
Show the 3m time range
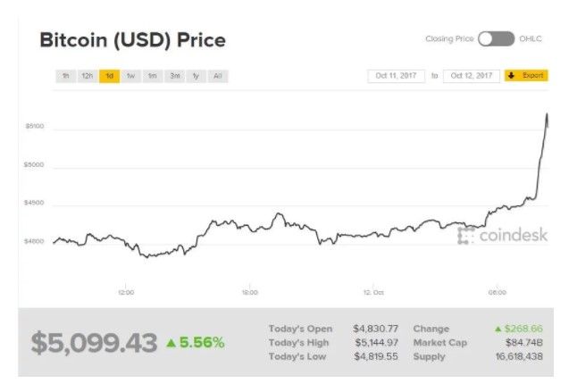[x=174, y=76]
